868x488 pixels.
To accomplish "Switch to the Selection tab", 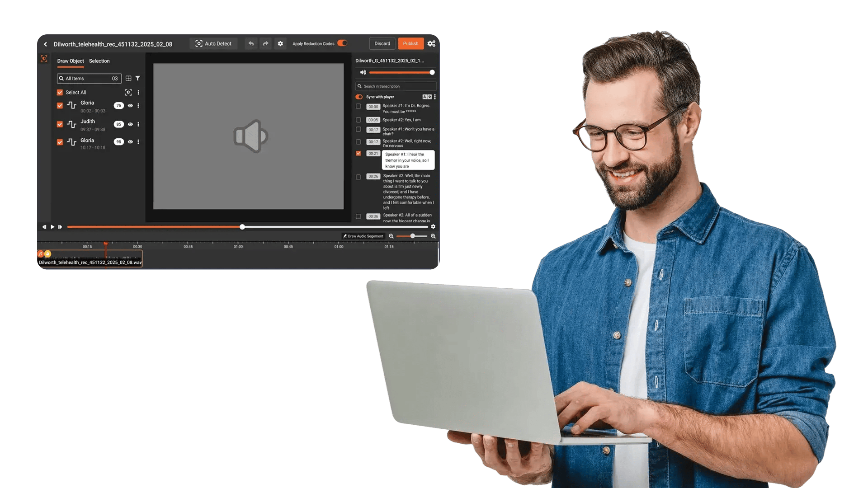I will 99,61.
